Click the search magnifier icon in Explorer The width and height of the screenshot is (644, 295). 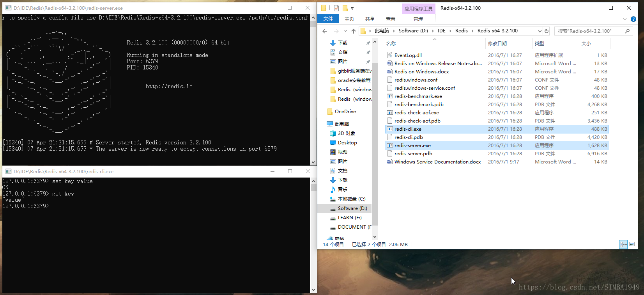[627, 31]
